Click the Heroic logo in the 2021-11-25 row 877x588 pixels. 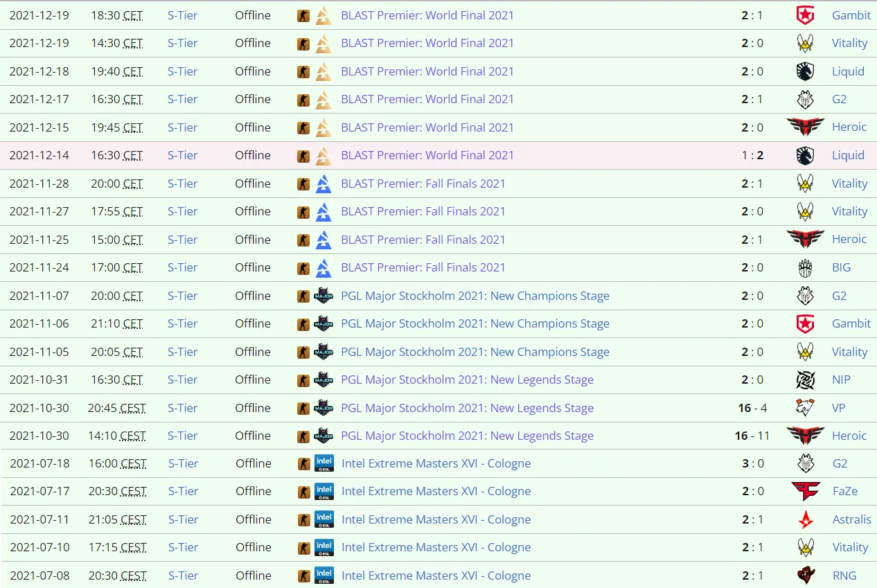click(805, 239)
